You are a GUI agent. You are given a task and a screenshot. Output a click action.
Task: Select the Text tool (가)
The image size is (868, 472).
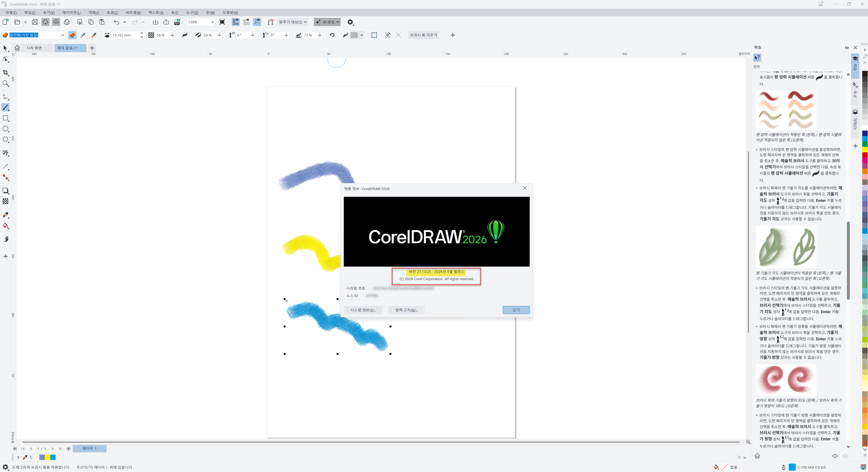[5, 153]
